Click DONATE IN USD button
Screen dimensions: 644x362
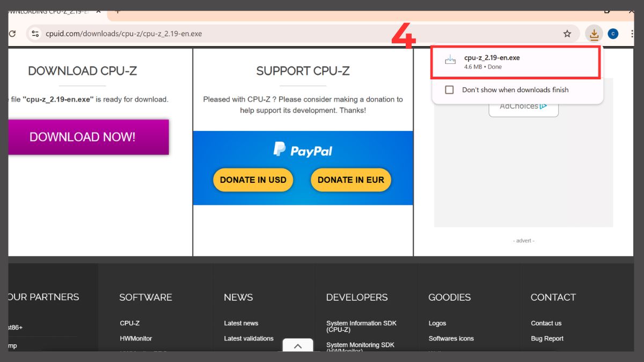click(x=253, y=180)
